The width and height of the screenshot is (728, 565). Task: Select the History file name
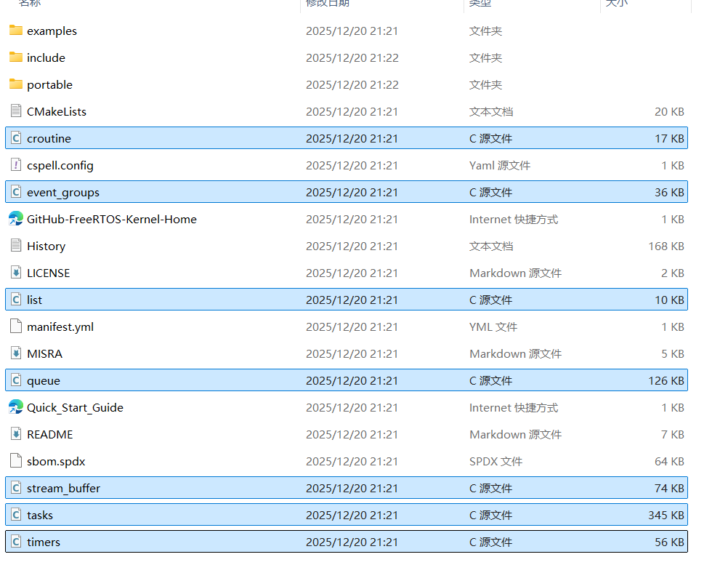point(46,247)
